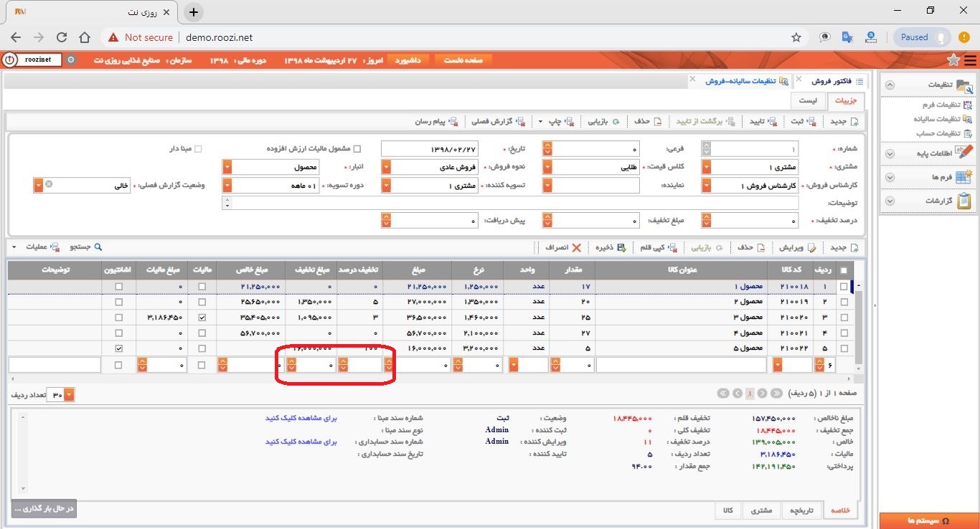Uncheck اشانتیون checkbox for محصول ۵
Image resolution: width=980 pixels, height=529 pixels.
pos(118,348)
